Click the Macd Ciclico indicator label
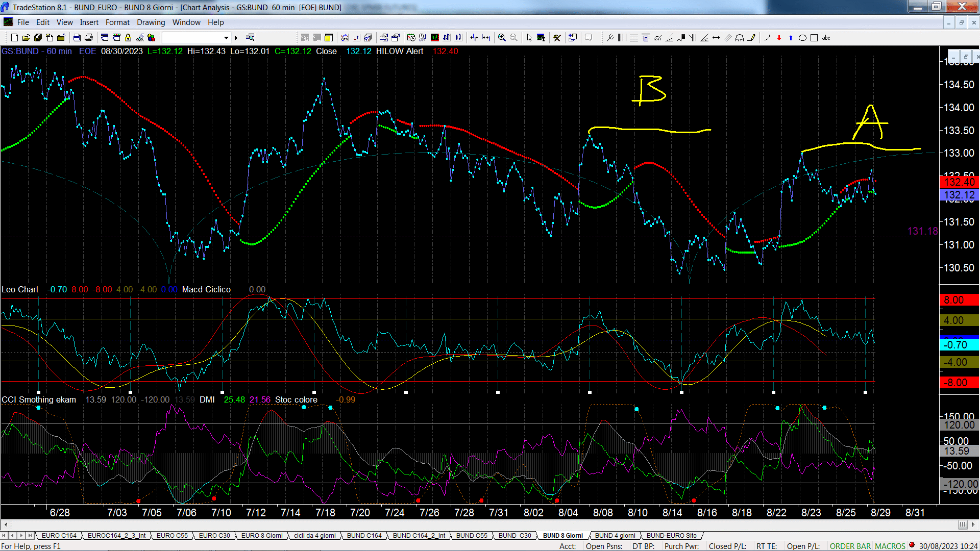The height and width of the screenshot is (551, 980). 206,289
